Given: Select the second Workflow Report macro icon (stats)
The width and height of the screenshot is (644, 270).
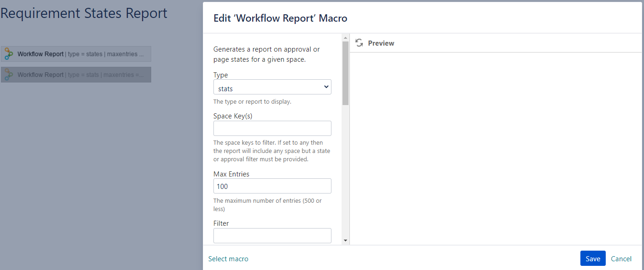Looking at the screenshot, I should pos(9,75).
